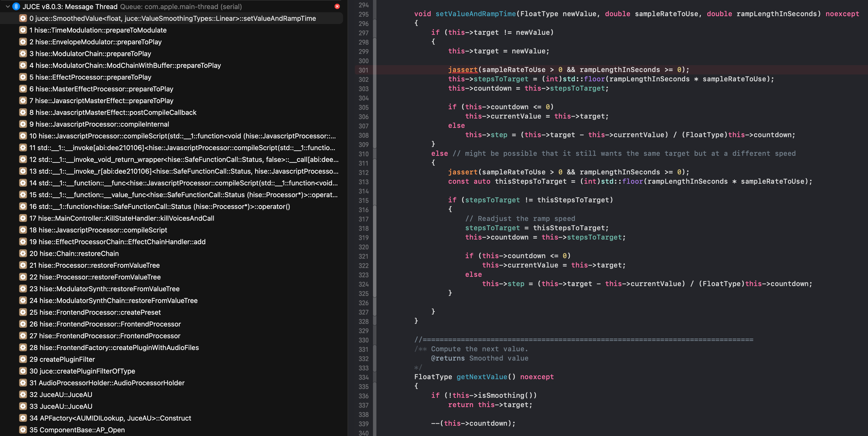Screen dimensions: 868x436
Task: Click gear icon of frame 1 prepareToModulate
Action: 23,30
